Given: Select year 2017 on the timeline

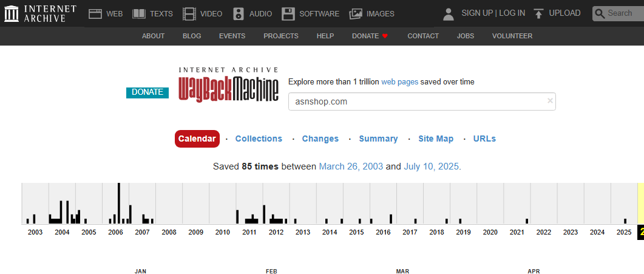Looking at the screenshot, I should point(410,233).
